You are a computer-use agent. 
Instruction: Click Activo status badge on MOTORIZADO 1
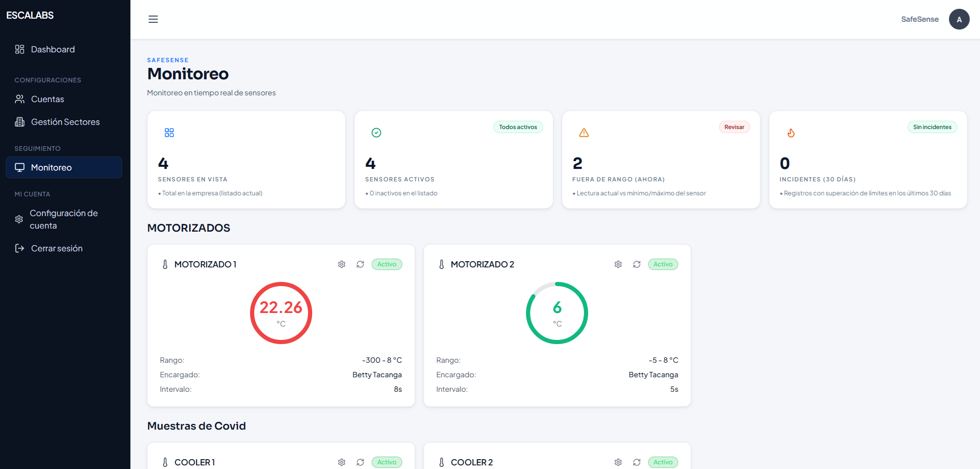387,264
